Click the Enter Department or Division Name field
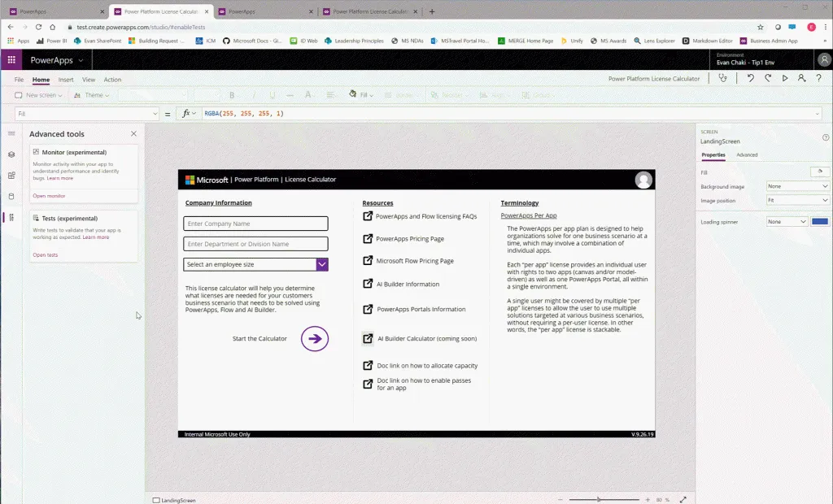Viewport: 833px width, 504px height. 255,244
